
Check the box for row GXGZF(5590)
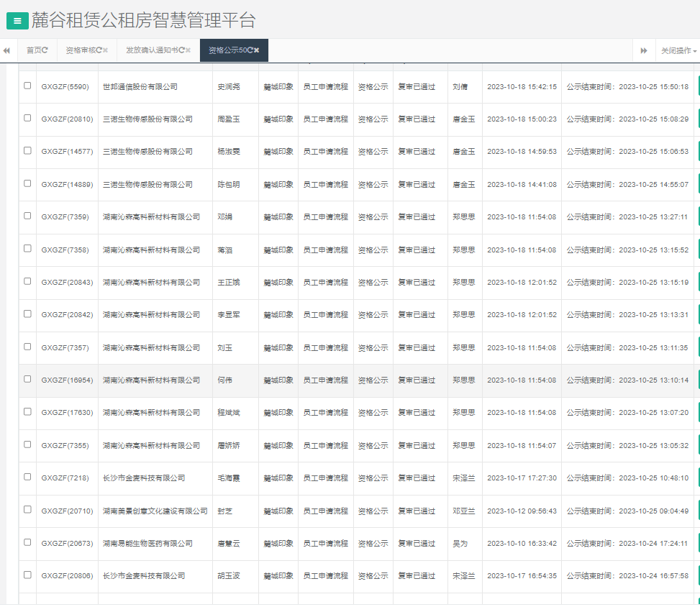(27, 86)
